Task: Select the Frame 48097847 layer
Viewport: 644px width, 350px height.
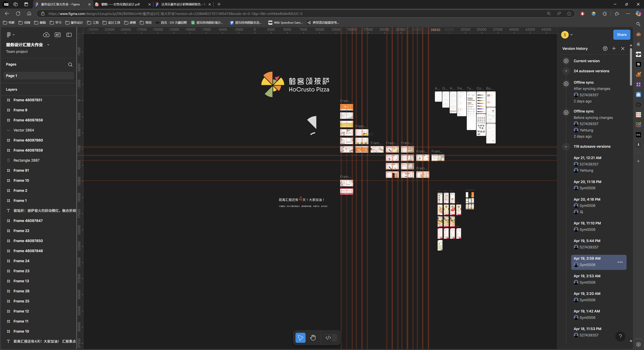Action: tap(39, 221)
